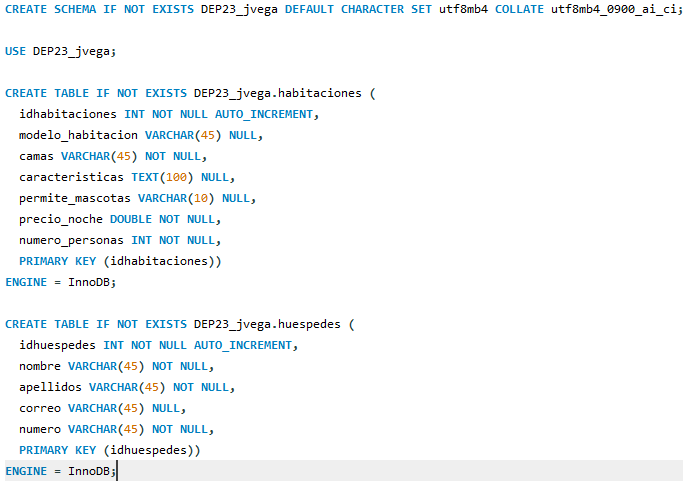688x487 pixels.
Task: Select the "numero_personas" column name
Action: point(71,240)
